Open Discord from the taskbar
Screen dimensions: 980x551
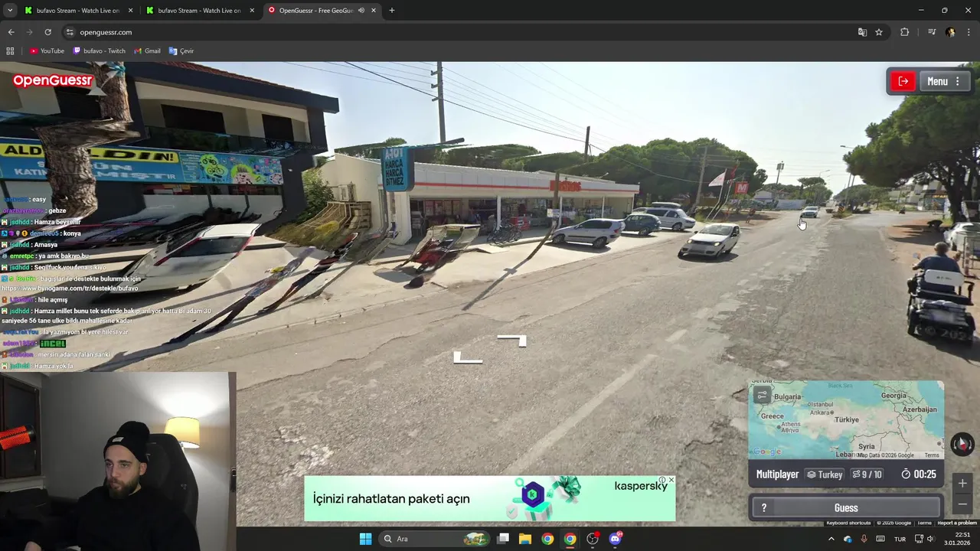tap(615, 539)
